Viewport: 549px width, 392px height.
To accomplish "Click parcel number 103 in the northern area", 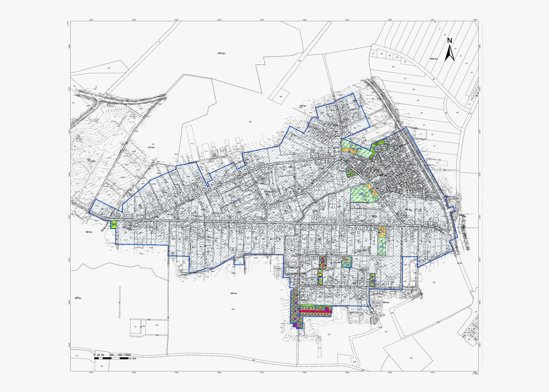I will pos(250,122).
